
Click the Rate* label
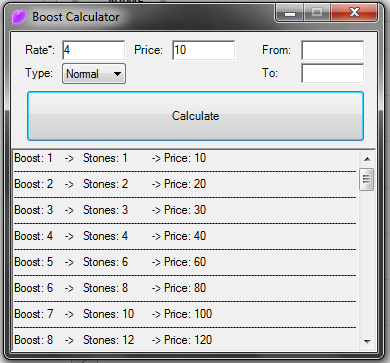point(40,50)
